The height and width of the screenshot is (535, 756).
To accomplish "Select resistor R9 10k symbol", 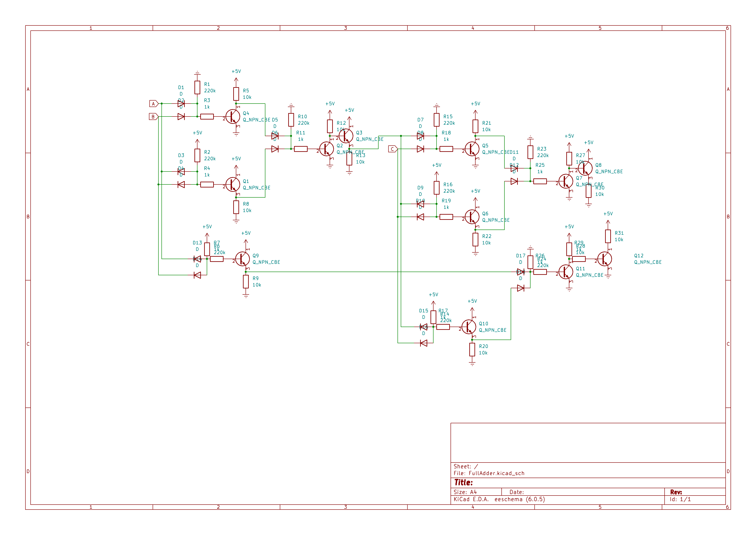I will point(246,282).
